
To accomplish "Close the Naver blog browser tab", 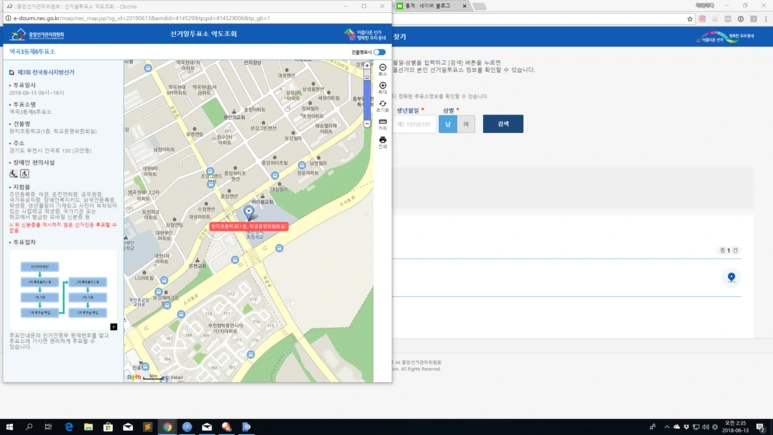I will [x=464, y=6].
